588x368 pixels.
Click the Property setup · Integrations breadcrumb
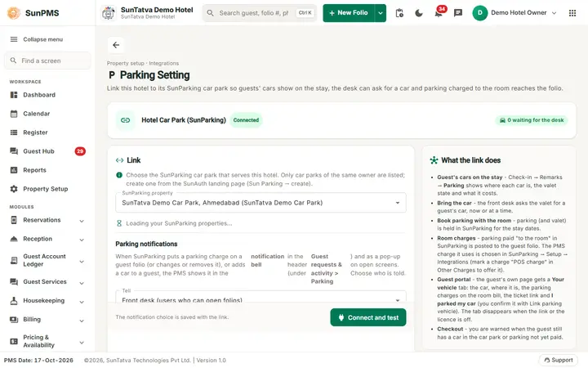pos(142,64)
